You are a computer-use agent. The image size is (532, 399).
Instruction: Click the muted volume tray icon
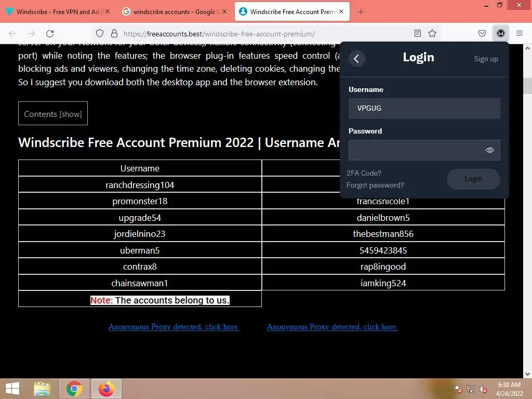tap(483, 389)
